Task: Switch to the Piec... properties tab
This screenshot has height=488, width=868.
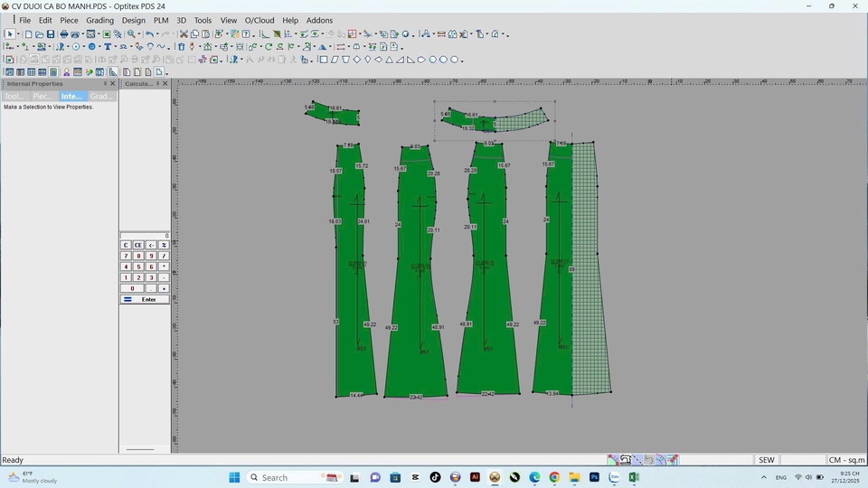Action: (x=42, y=96)
